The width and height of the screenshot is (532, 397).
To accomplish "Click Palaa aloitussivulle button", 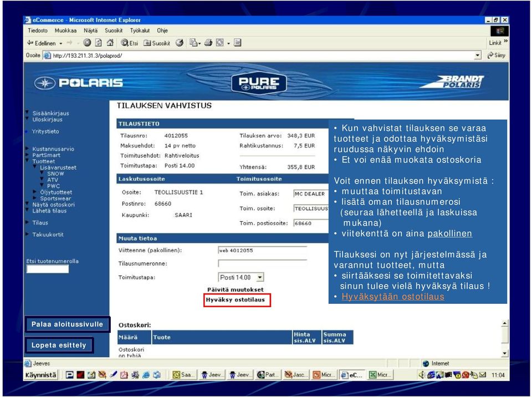I will (67, 324).
